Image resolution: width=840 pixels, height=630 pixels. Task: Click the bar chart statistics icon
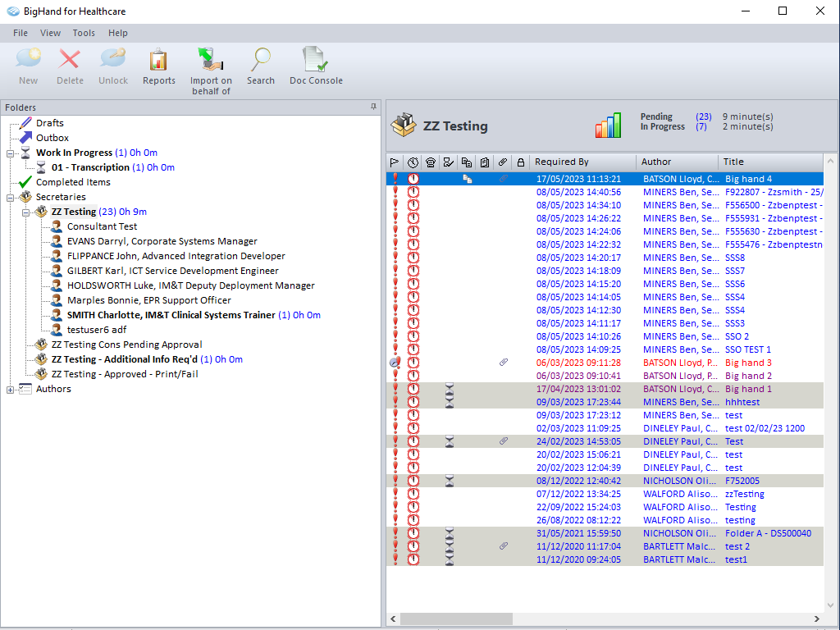click(608, 126)
